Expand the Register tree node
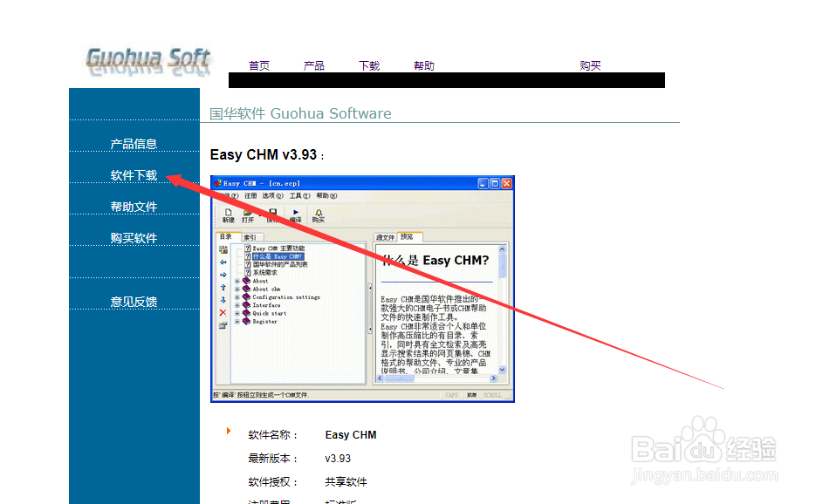The height and width of the screenshot is (504, 823). (x=237, y=322)
